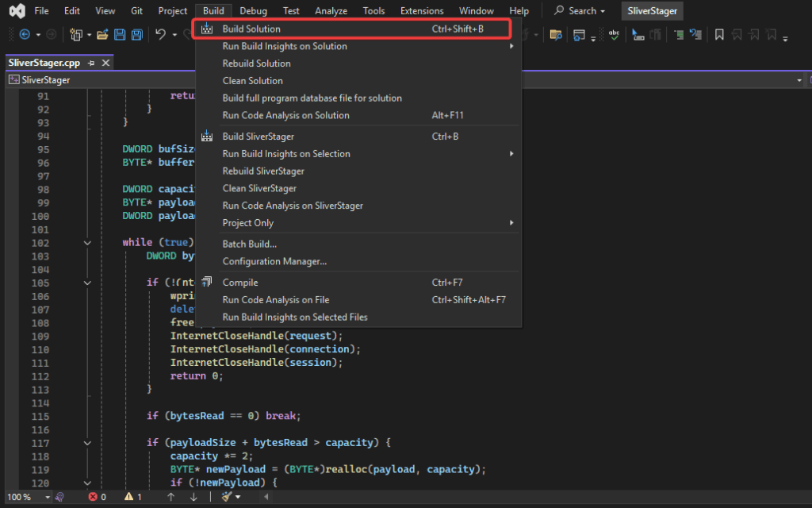
Task: Open the code cleanup broom dropdown arrow
Action: coord(238,497)
